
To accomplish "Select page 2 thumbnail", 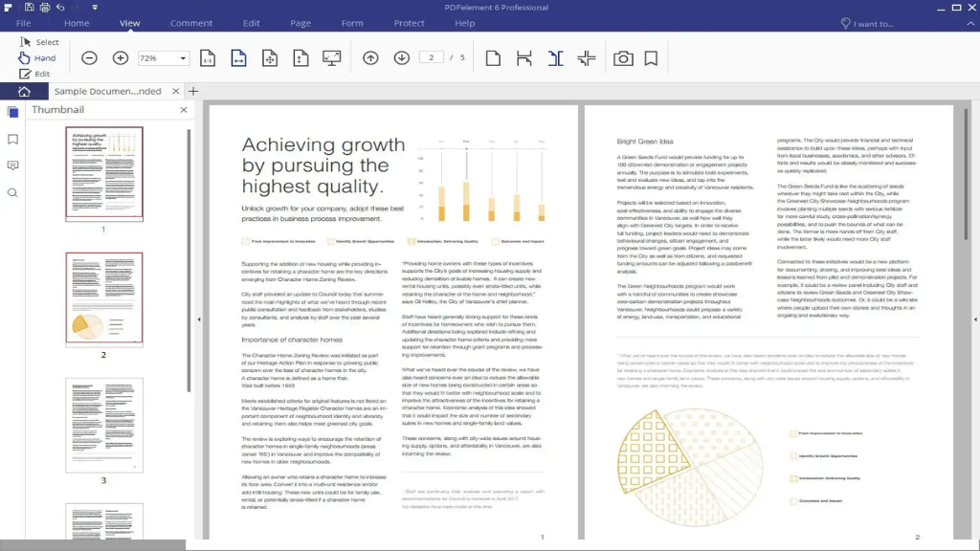I will click(104, 298).
